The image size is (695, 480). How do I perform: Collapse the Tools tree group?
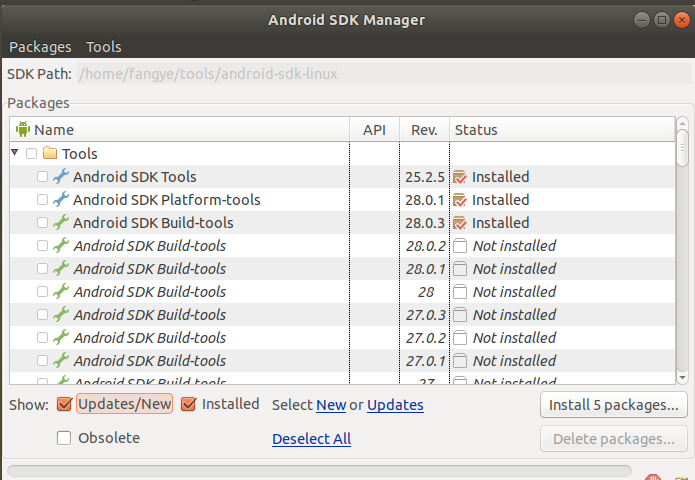pos(15,153)
